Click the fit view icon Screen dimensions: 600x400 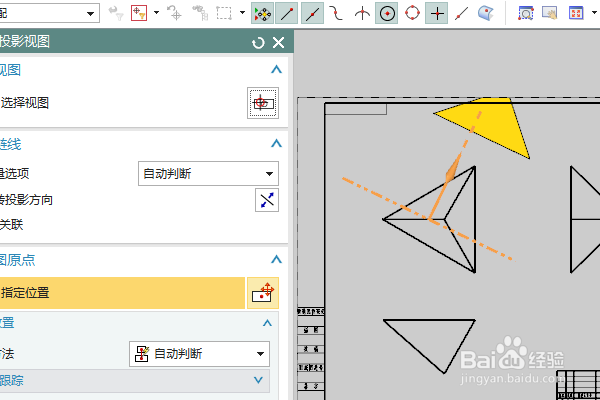(576, 13)
